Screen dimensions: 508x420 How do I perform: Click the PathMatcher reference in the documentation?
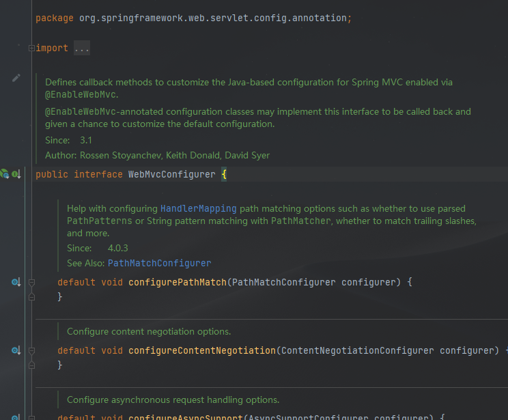click(300, 221)
